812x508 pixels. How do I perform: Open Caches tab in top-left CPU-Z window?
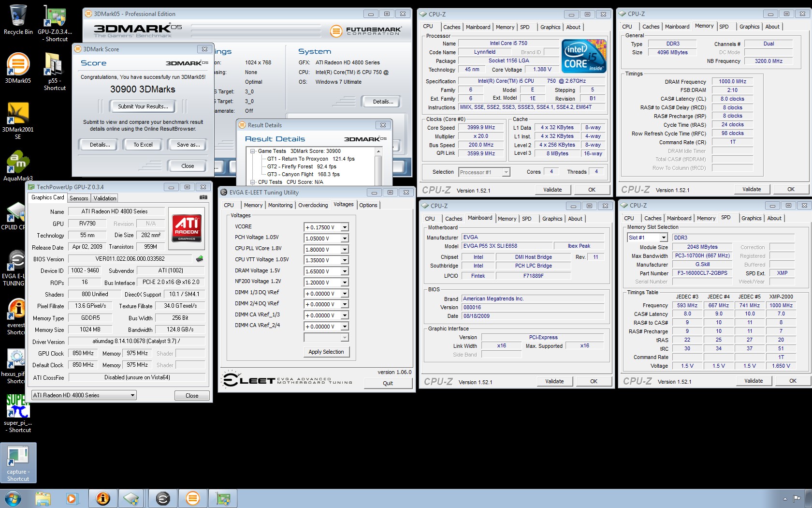pos(452,27)
